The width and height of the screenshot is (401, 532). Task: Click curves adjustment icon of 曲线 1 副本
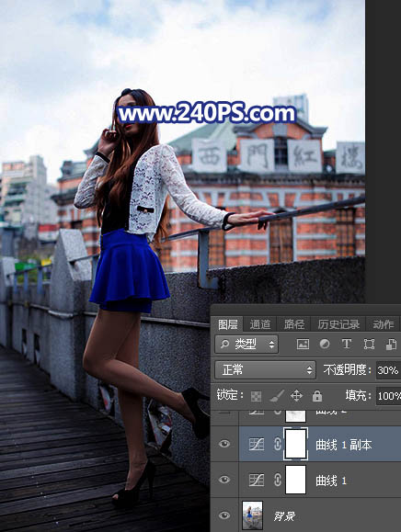click(x=257, y=444)
